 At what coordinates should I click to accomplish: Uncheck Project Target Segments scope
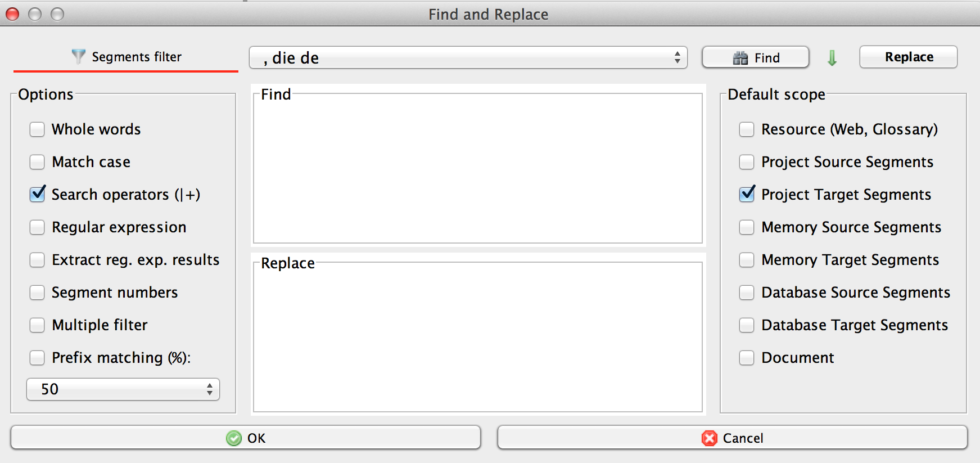(x=747, y=195)
